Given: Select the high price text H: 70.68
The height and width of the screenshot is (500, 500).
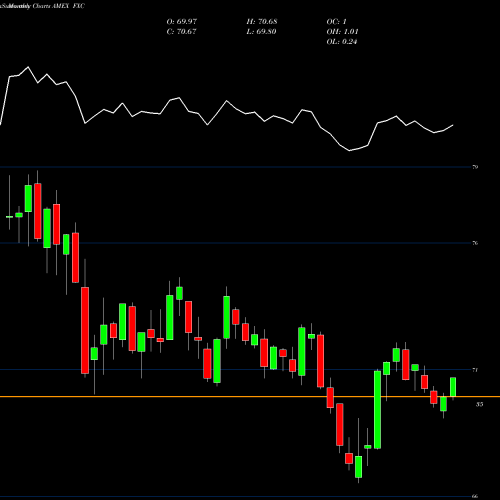Looking at the screenshot, I should pyautogui.click(x=262, y=22).
